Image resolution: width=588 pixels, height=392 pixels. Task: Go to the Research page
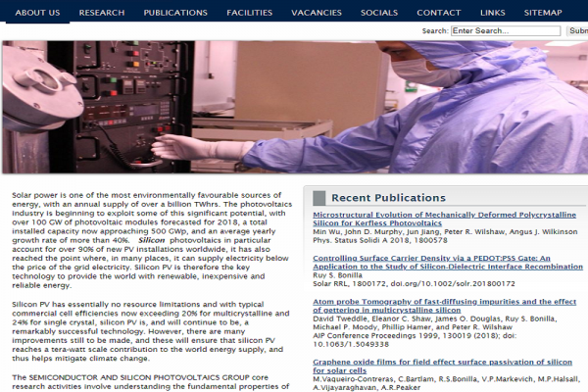tap(102, 13)
